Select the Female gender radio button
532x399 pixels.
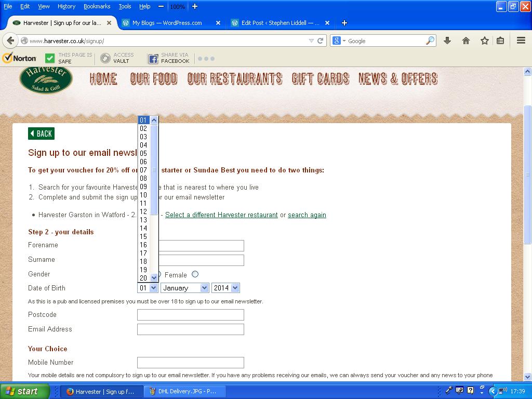(195, 274)
